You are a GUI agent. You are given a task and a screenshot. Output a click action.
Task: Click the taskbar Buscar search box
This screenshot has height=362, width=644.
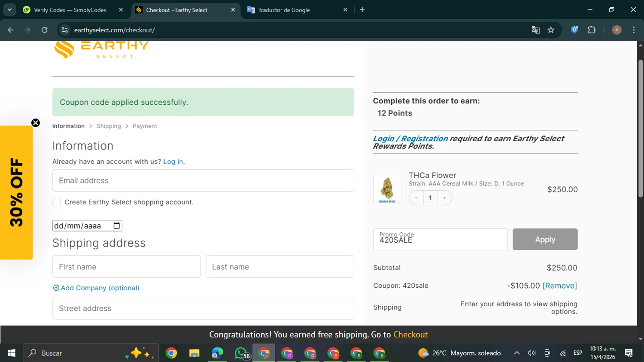click(x=91, y=353)
